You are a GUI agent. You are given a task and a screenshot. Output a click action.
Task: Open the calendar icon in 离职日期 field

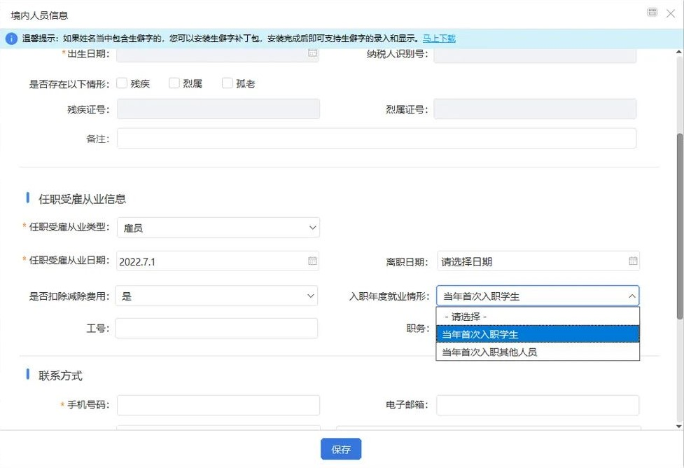coord(632,261)
